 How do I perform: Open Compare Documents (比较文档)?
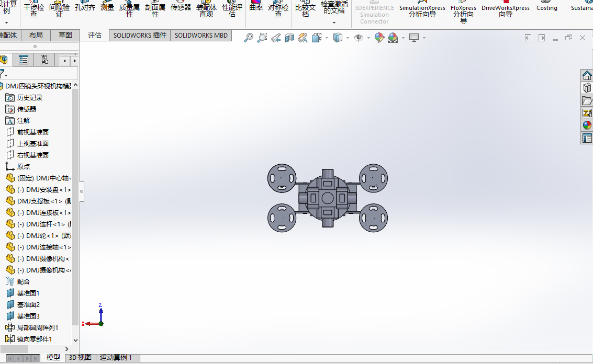click(305, 9)
